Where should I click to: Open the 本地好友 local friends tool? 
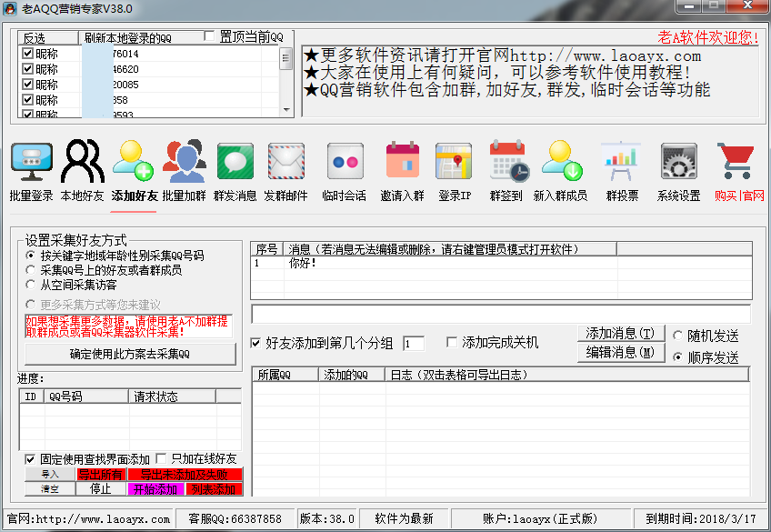coord(82,171)
